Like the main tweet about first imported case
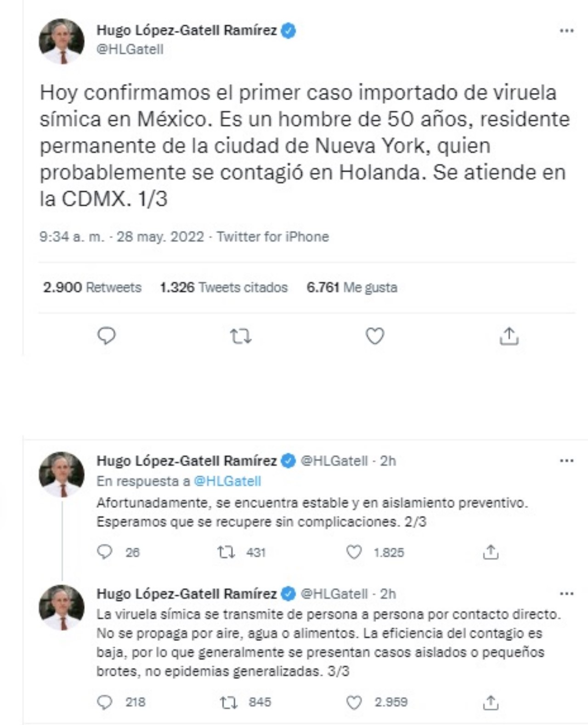 point(374,337)
